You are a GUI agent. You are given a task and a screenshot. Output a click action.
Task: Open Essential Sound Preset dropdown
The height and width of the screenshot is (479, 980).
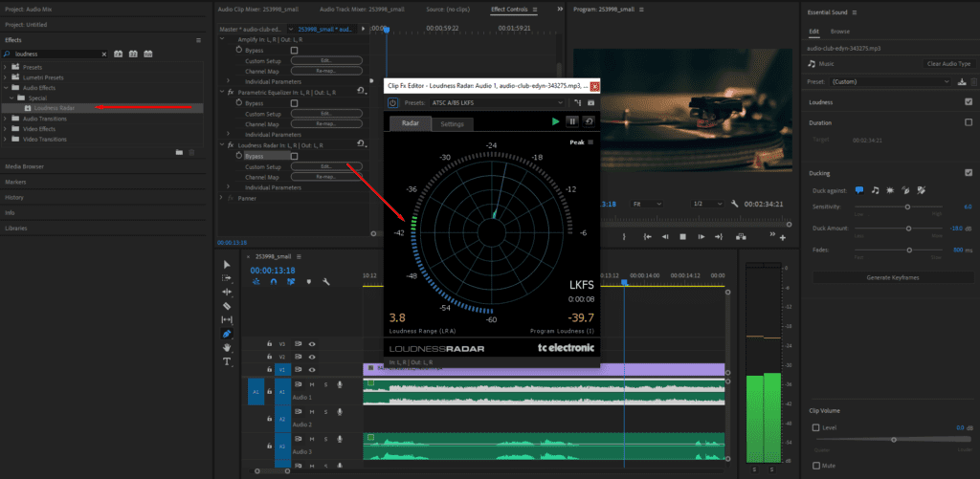[x=891, y=82]
